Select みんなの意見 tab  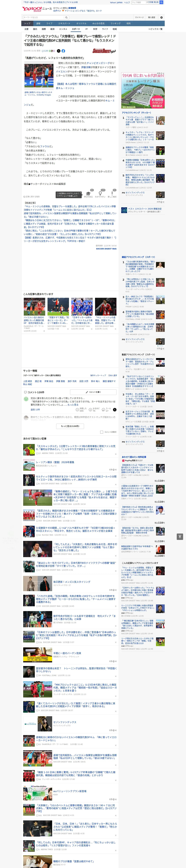click(99, 24)
